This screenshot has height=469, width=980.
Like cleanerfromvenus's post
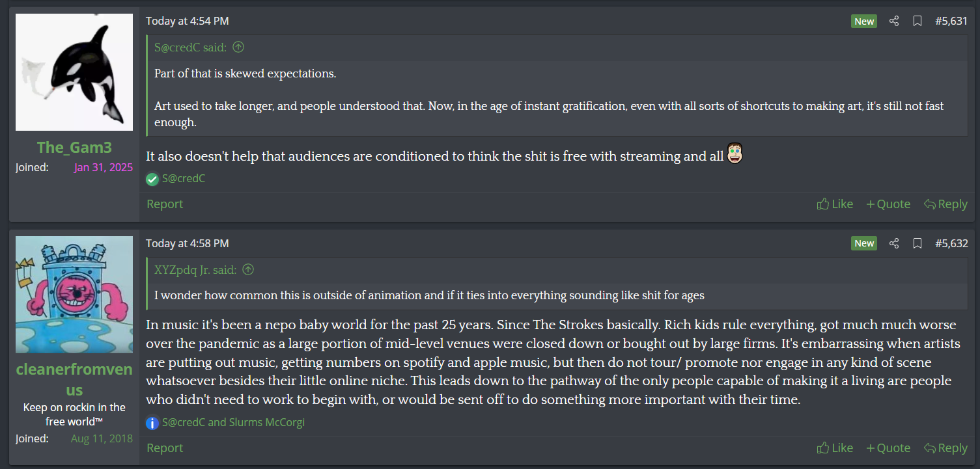click(x=835, y=448)
